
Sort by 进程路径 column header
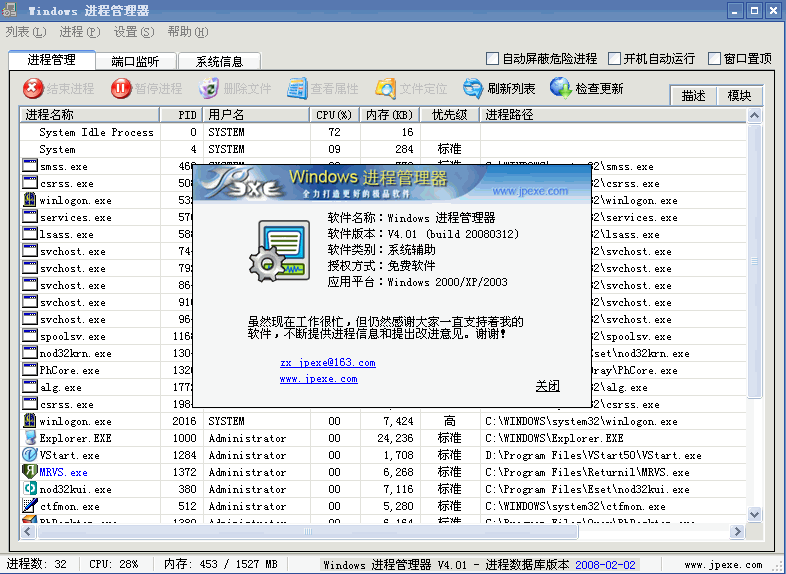(x=613, y=115)
